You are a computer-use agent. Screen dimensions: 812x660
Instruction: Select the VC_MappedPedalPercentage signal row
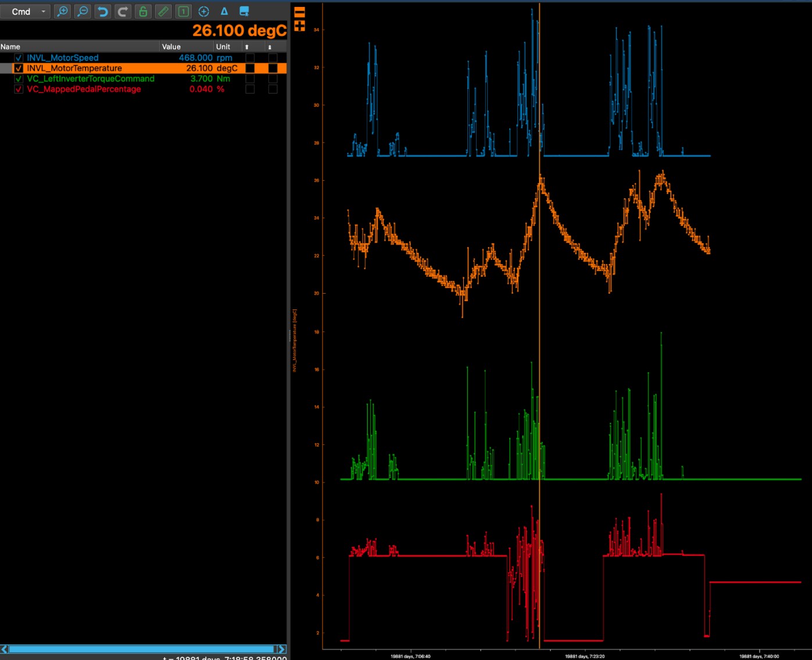coord(143,89)
